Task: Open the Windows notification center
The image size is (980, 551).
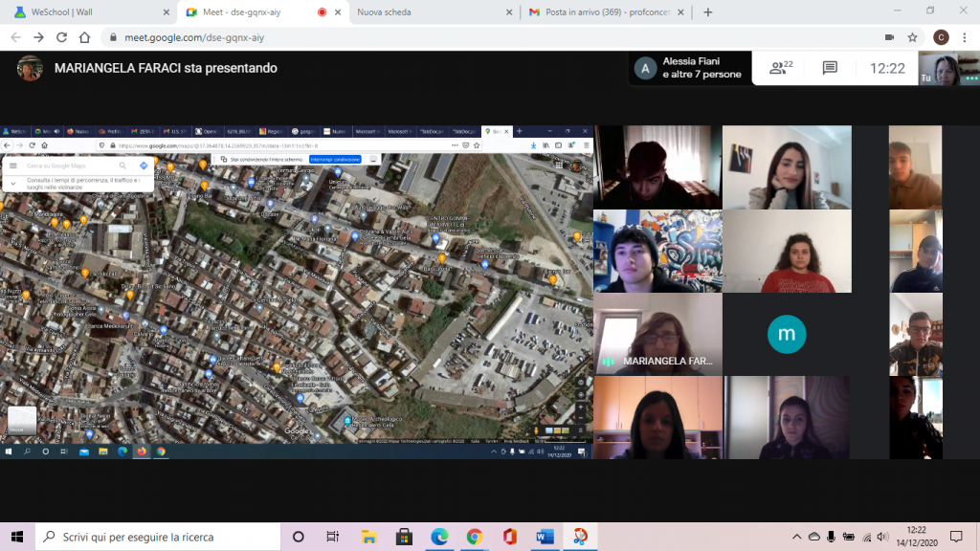Action: [956, 537]
